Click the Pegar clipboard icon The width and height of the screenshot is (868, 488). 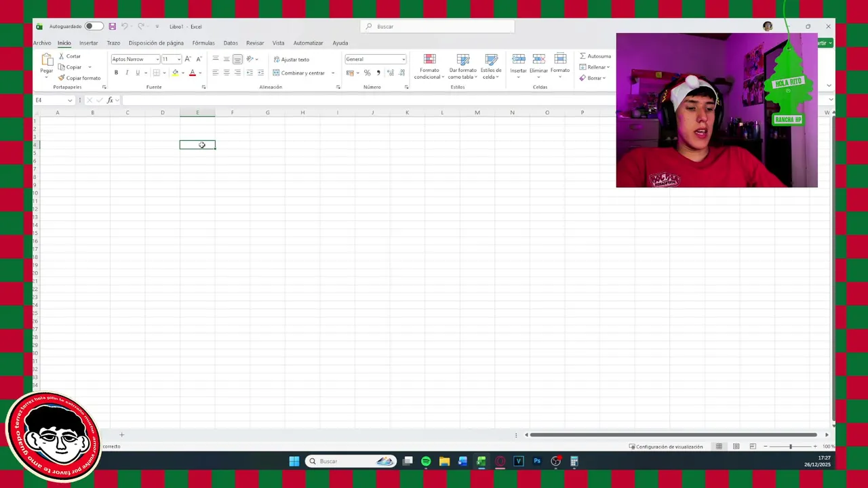tap(47, 60)
